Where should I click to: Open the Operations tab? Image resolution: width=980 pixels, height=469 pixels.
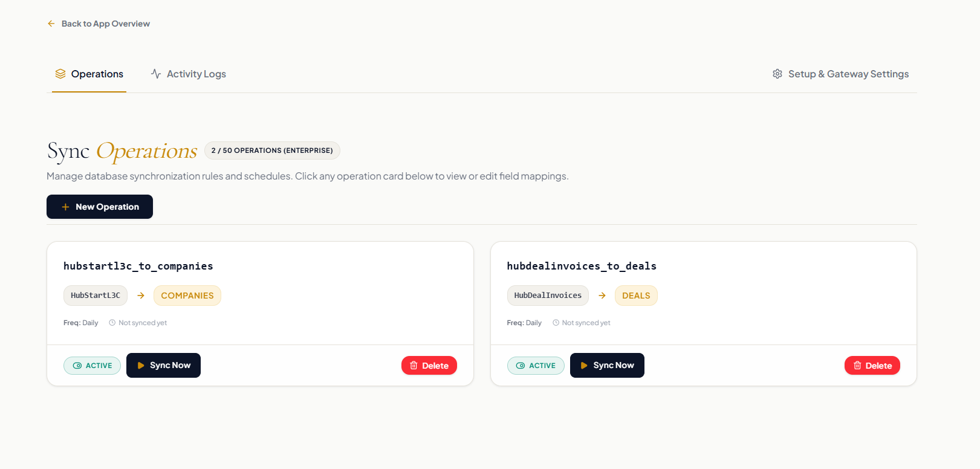[x=89, y=74]
